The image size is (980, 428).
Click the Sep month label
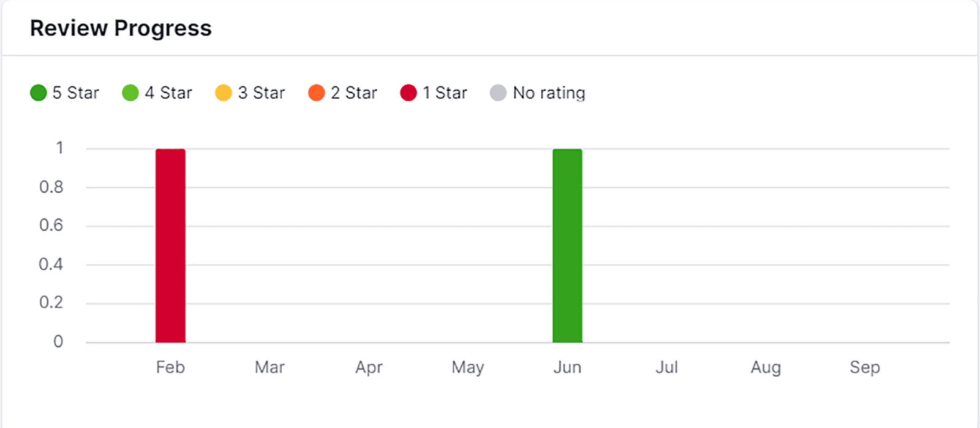pyautogui.click(x=865, y=367)
